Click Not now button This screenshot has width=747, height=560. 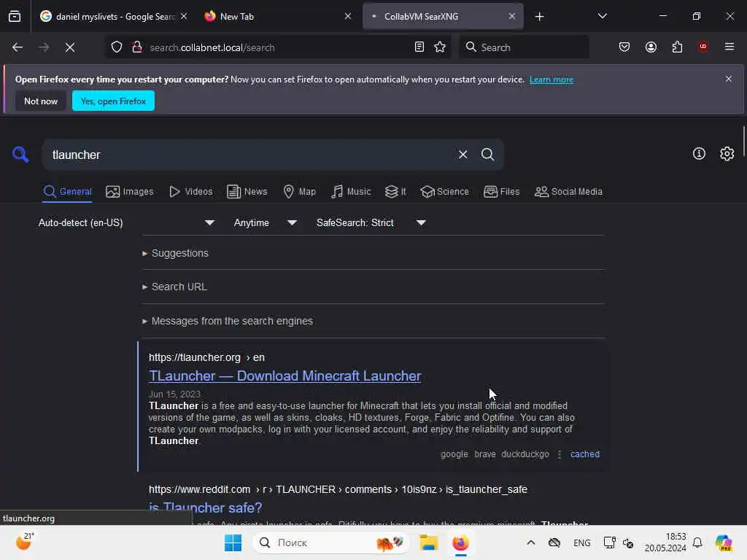pyautogui.click(x=41, y=101)
